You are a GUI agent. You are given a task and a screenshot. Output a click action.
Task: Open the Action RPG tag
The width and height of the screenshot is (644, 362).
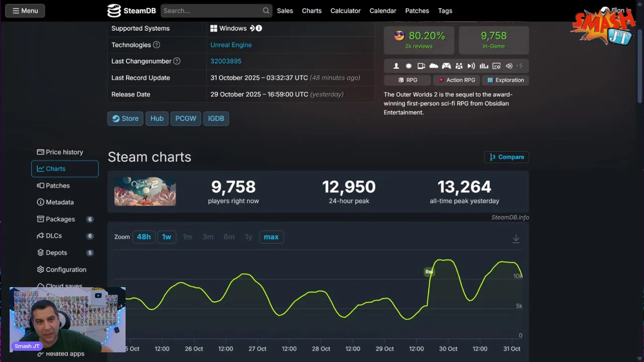[x=457, y=80]
